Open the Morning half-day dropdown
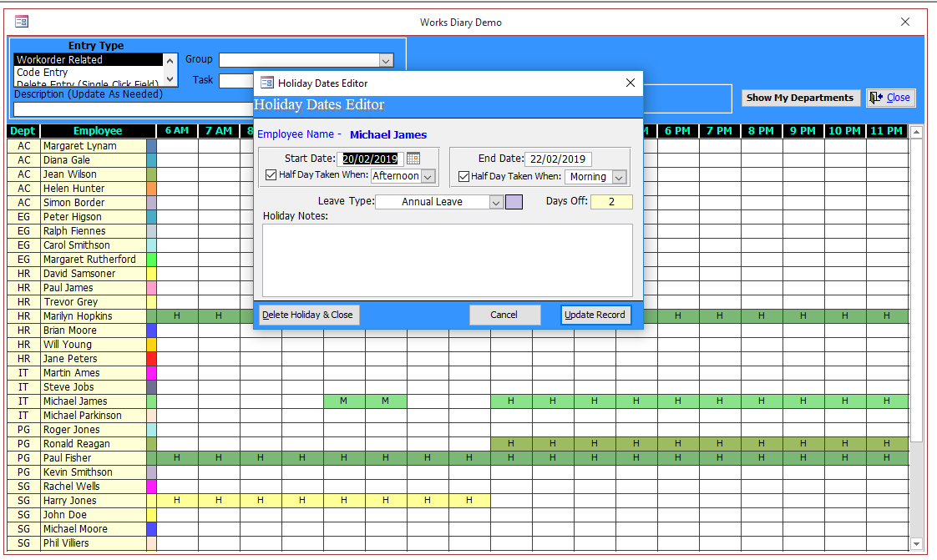Screen dimensions: 937x560 [620, 177]
